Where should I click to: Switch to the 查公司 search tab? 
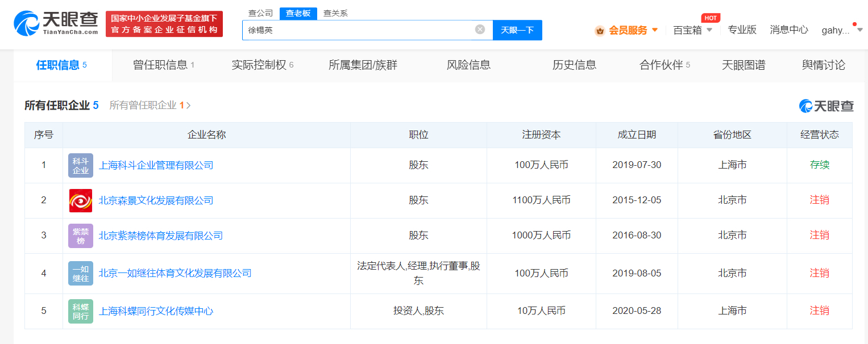[x=261, y=13]
